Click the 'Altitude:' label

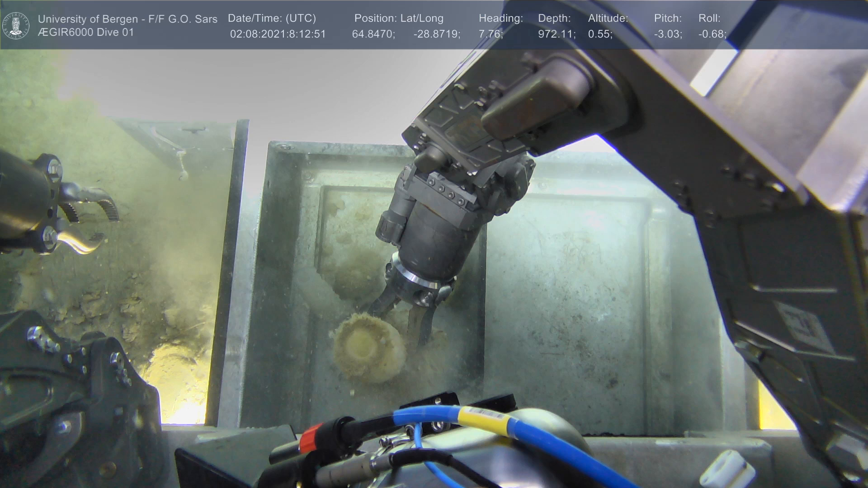coord(608,18)
